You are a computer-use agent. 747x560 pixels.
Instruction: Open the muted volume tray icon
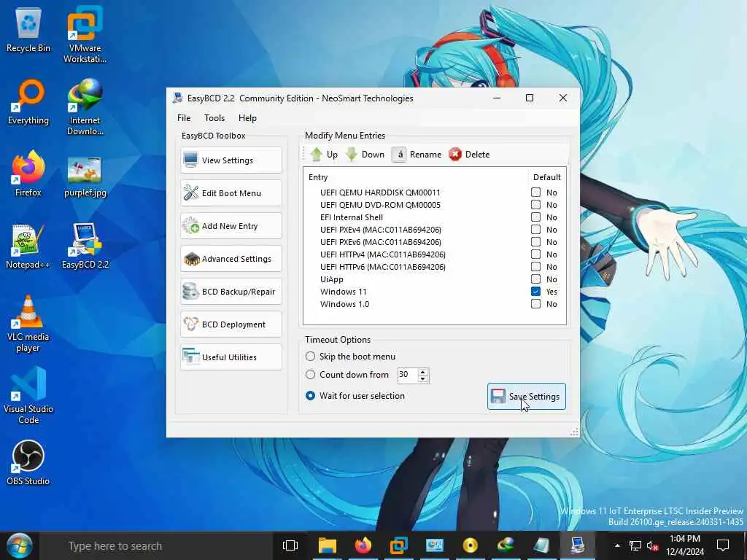click(653, 545)
